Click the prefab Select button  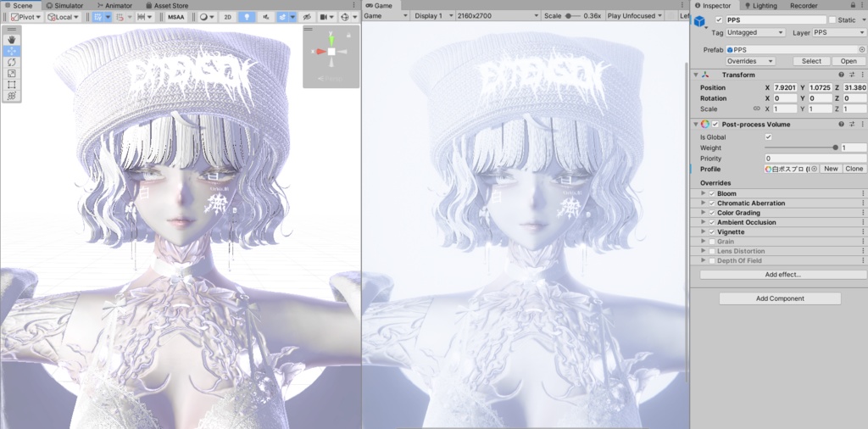(x=811, y=61)
